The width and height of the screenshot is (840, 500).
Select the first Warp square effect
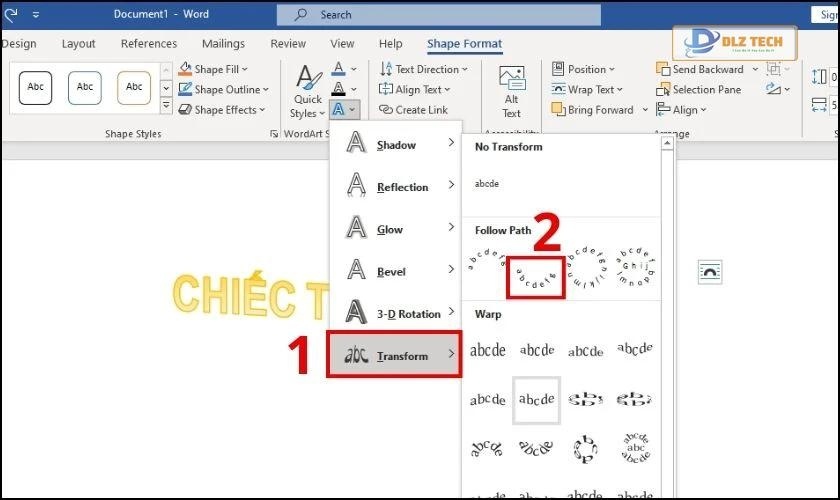coord(488,350)
